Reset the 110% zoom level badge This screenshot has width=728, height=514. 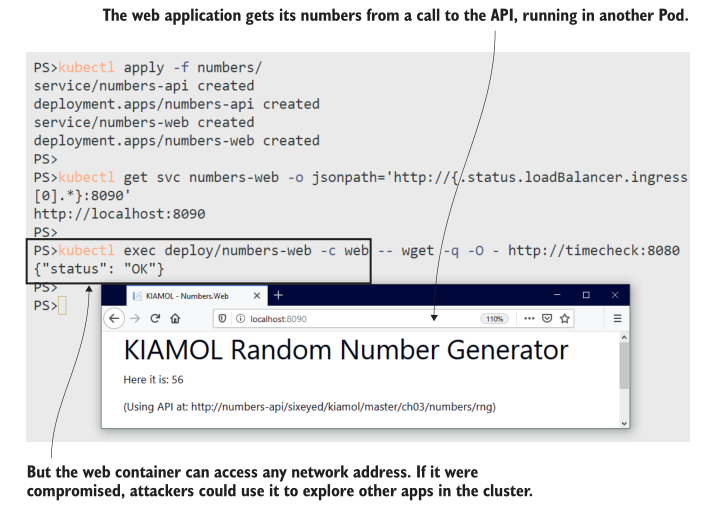(494, 319)
